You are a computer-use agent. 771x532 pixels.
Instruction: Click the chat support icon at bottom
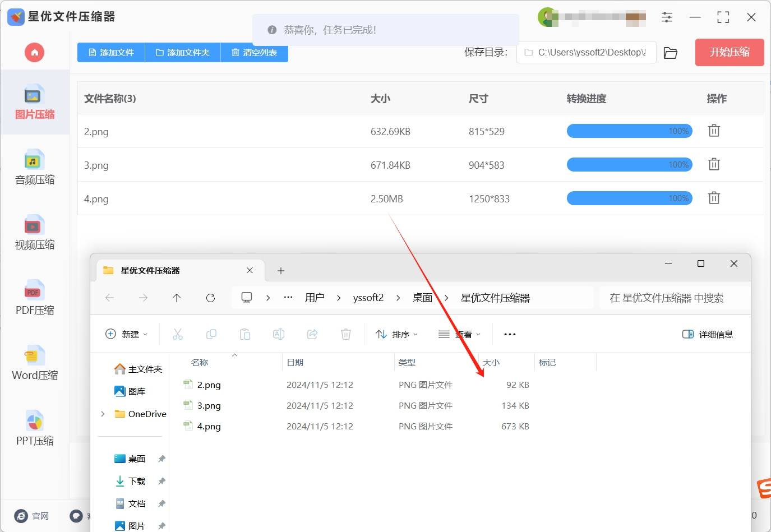[x=76, y=516]
